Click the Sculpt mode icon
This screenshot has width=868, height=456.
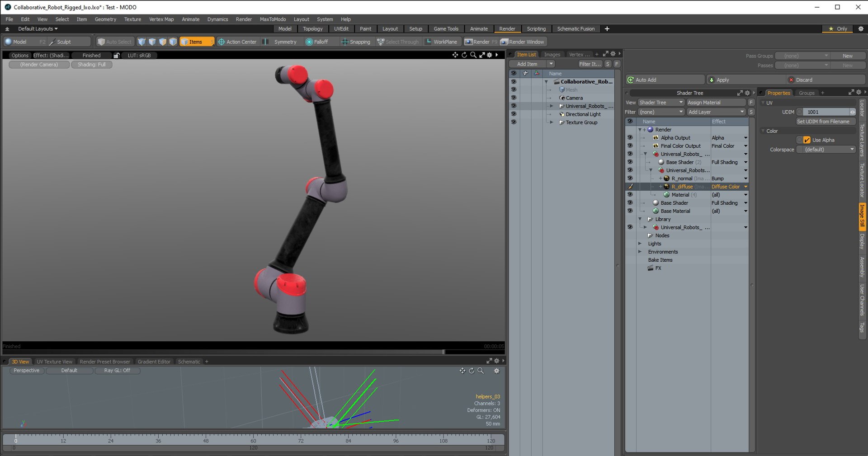(52, 42)
